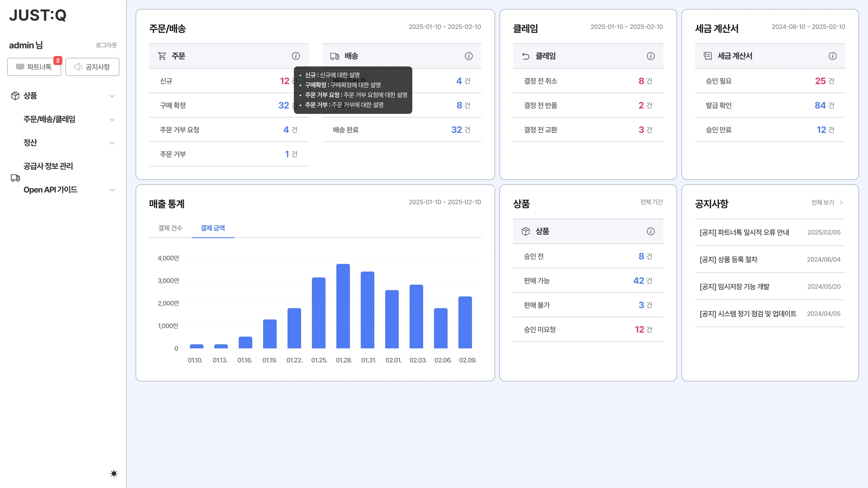Click the red notification badge 2
The image size is (868, 488).
(x=58, y=60)
